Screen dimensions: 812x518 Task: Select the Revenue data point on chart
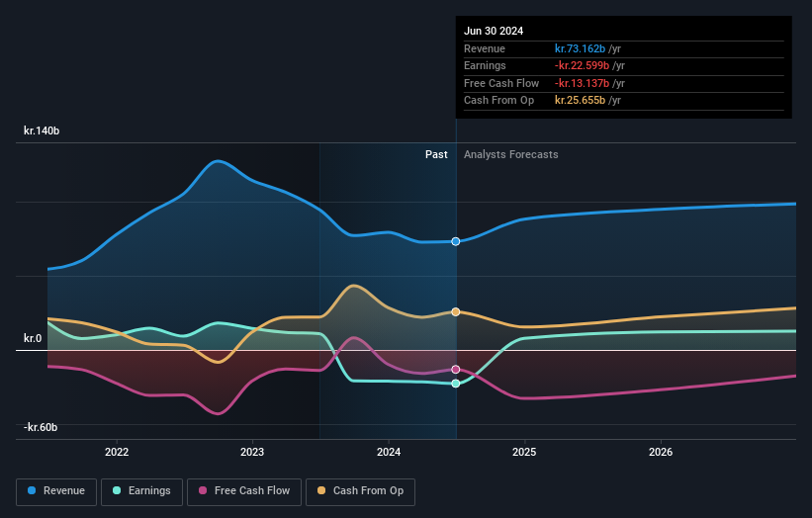456,241
